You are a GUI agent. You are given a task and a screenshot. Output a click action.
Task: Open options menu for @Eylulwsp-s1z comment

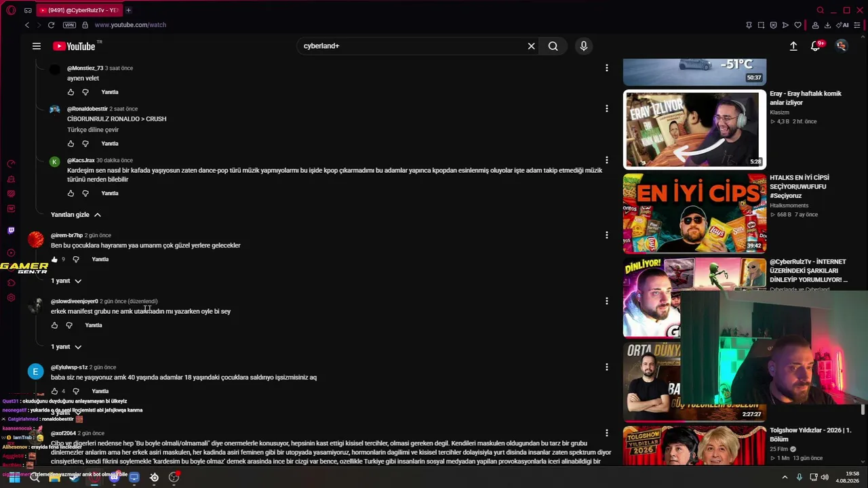[607, 367]
